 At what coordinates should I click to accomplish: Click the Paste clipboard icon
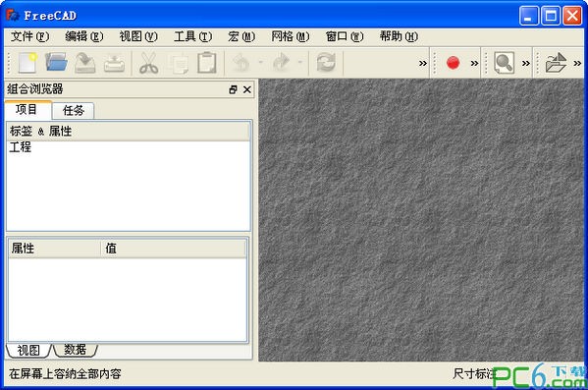point(207,63)
